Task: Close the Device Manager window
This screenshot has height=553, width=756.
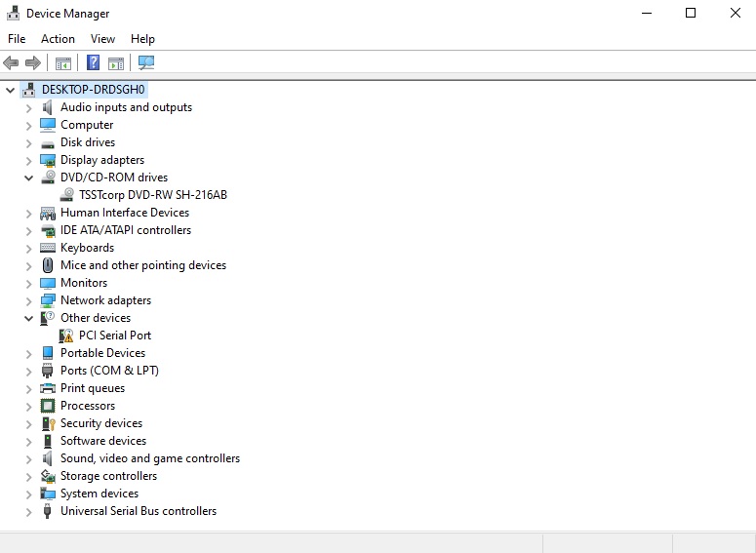Action: 735,13
